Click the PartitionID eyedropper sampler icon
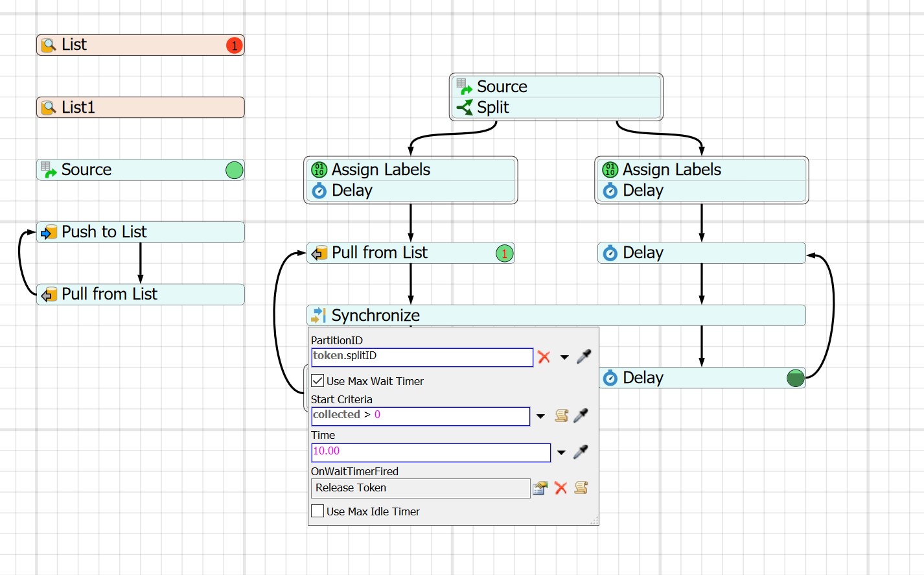924x575 pixels. coord(584,357)
